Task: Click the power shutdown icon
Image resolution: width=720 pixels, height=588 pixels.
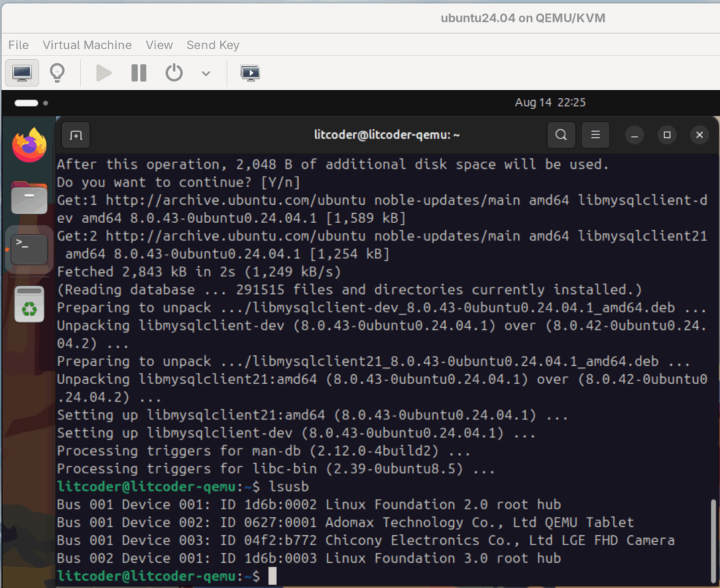Action: pos(174,72)
